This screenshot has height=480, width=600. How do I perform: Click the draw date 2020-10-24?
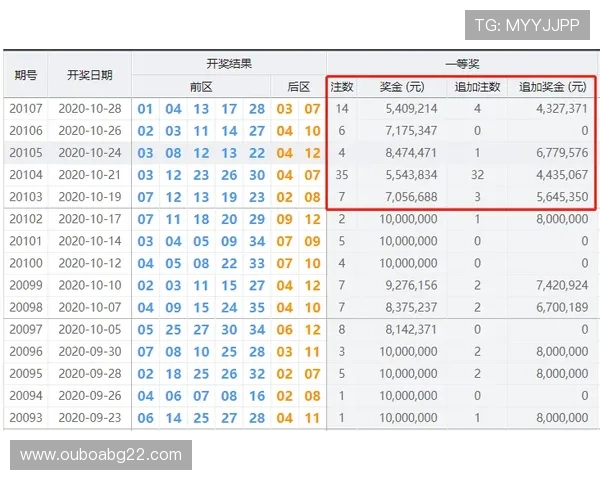click(90, 153)
